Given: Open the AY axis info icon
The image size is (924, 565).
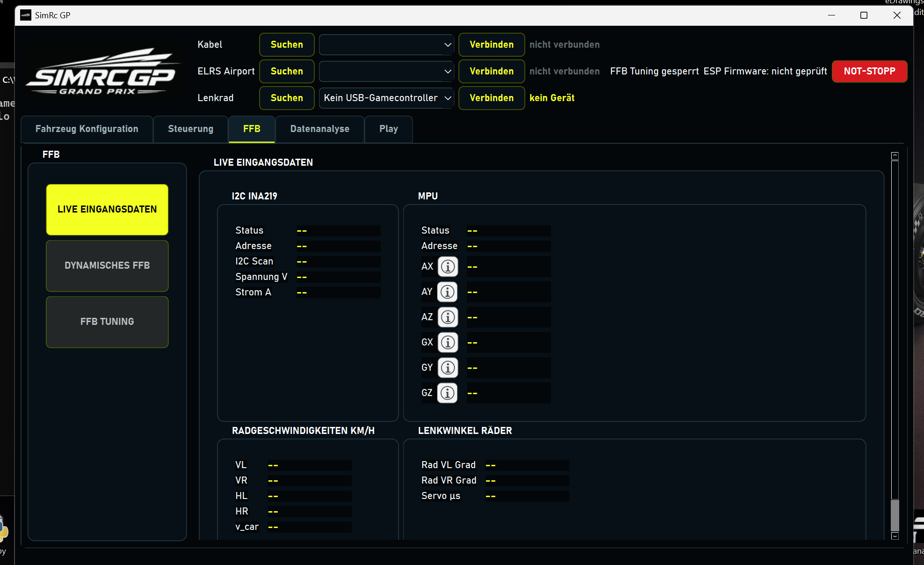Looking at the screenshot, I should pyautogui.click(x=448, y=292).
